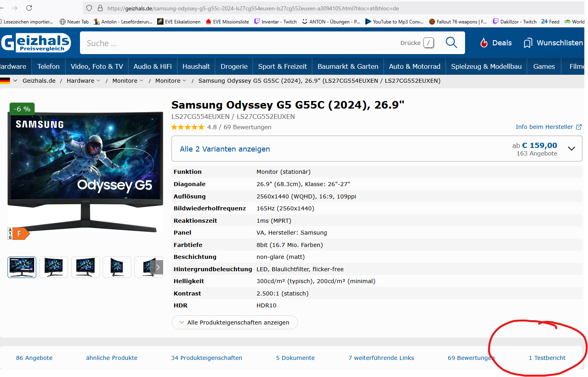Expand Alle 2 Varianten anzeigen

click(225, 149)
